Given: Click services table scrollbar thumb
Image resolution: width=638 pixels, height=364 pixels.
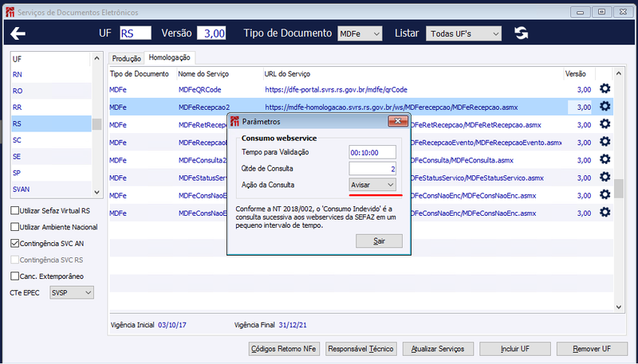Looking at the screenshot, I should 619,189.
